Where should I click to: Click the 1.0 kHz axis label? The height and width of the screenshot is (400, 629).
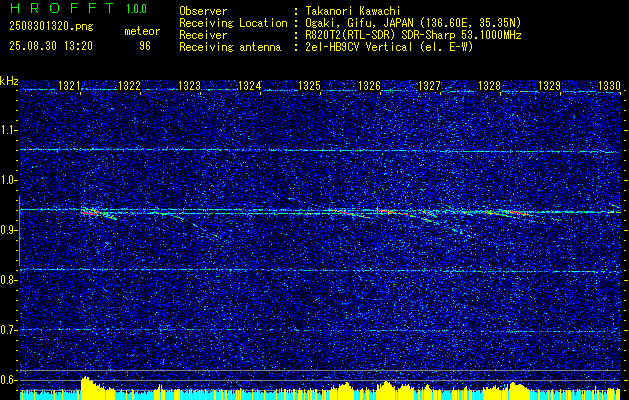(8, 181)
